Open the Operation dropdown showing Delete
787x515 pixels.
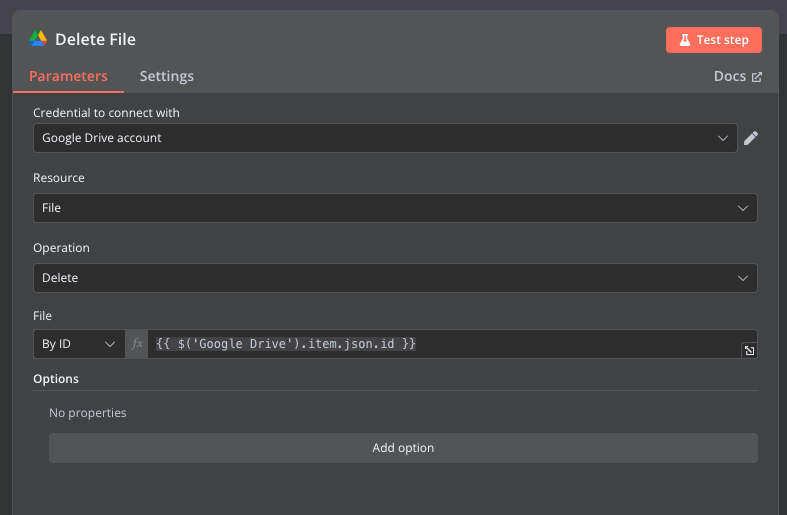pyautogui.click(x=395, y=278)
